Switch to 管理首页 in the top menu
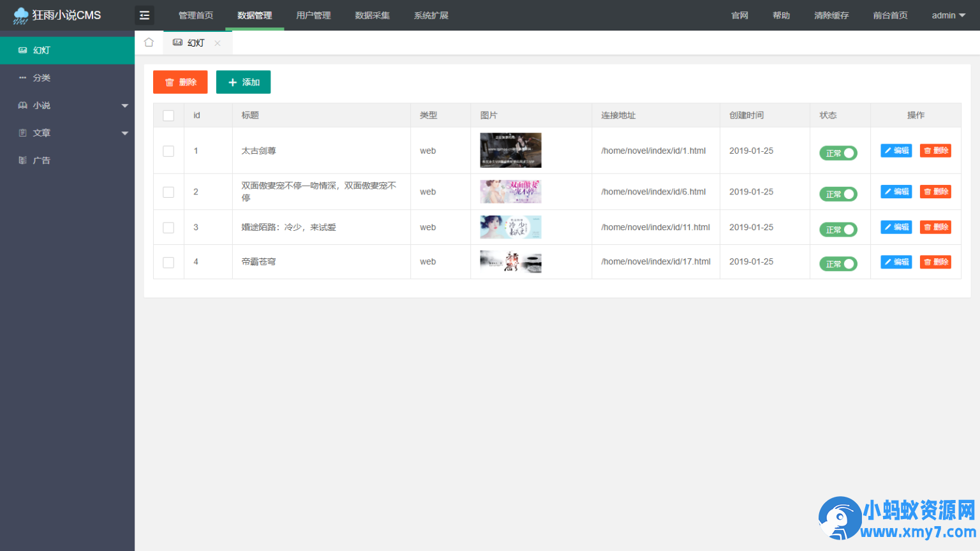This screenshot has height=551, width=980. 196,15
